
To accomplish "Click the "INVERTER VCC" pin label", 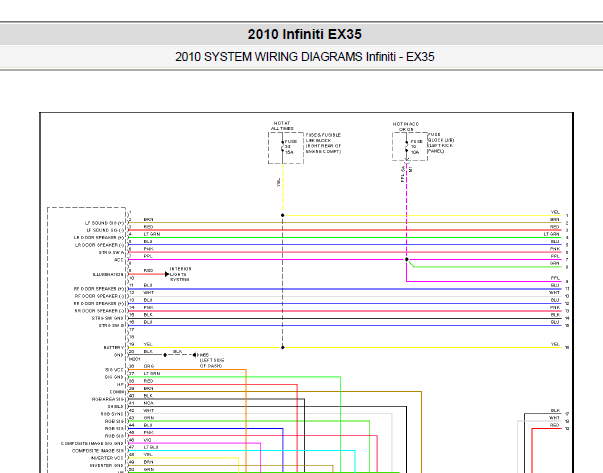I will pyautogui.click(x=107, y=458).
